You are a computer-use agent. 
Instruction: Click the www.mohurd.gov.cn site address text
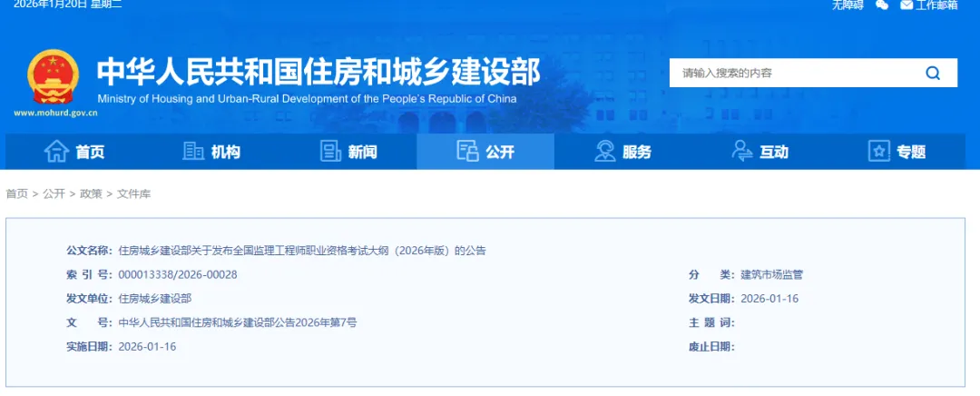click(x=55, y=114)
